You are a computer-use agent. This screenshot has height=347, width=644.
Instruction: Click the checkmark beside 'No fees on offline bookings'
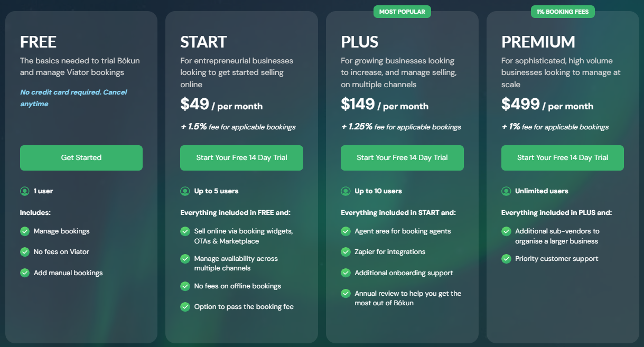click(x=185, y=286)
